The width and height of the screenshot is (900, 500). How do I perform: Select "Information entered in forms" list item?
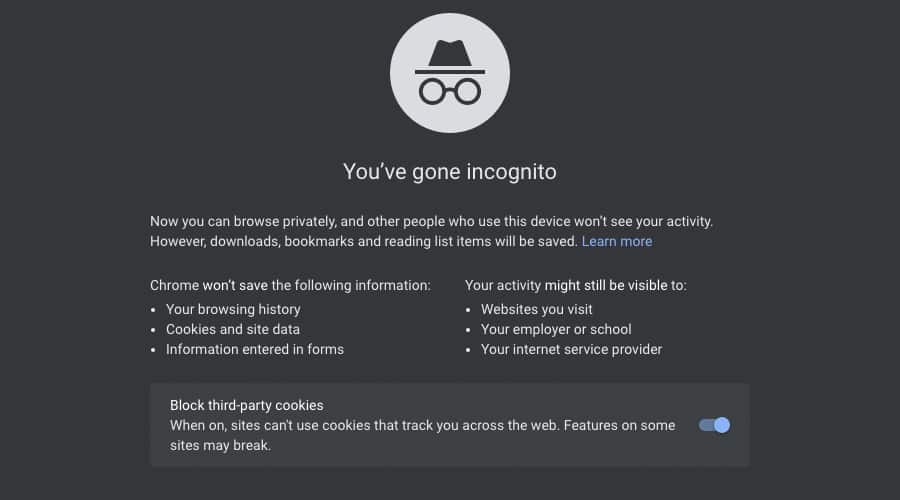pyautogui.click(x=255, y=349)
